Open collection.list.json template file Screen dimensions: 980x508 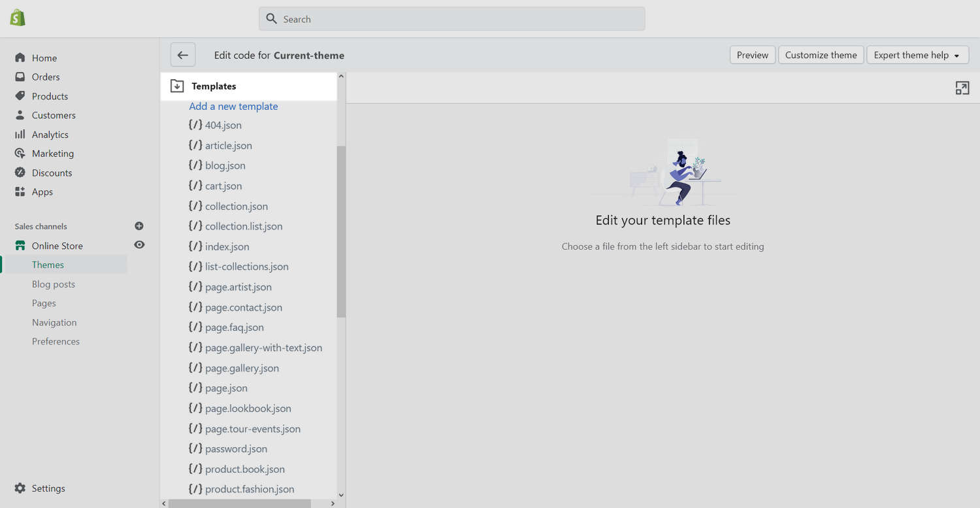point(244,226)
